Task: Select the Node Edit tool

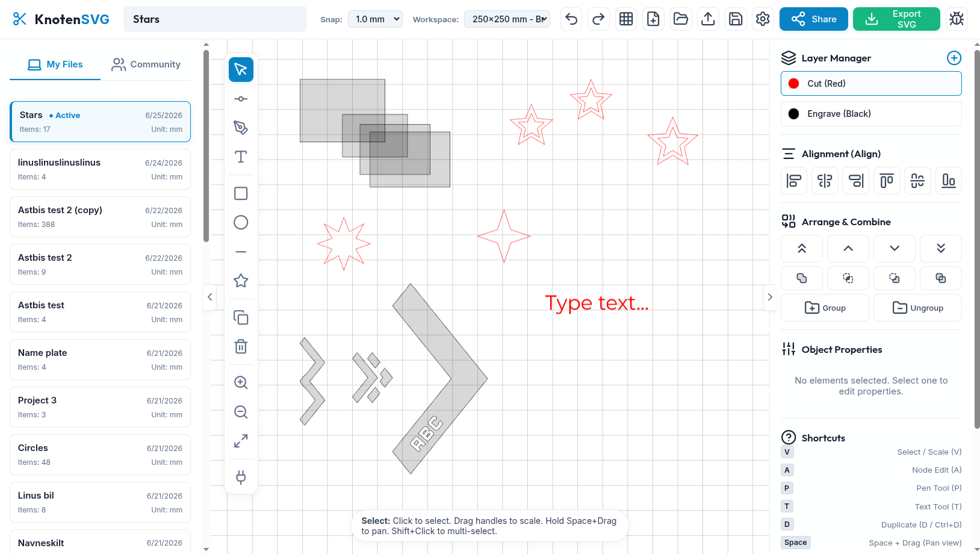Action: (x=241, y=99)
